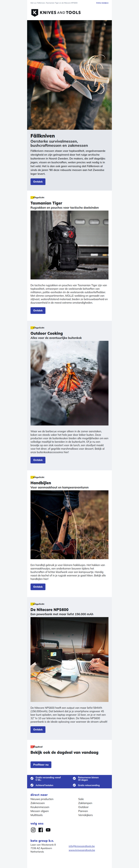Click the Profiteer nu dagdeal button
The width and height of the screenshot is (139, 868).
(41, 765)
